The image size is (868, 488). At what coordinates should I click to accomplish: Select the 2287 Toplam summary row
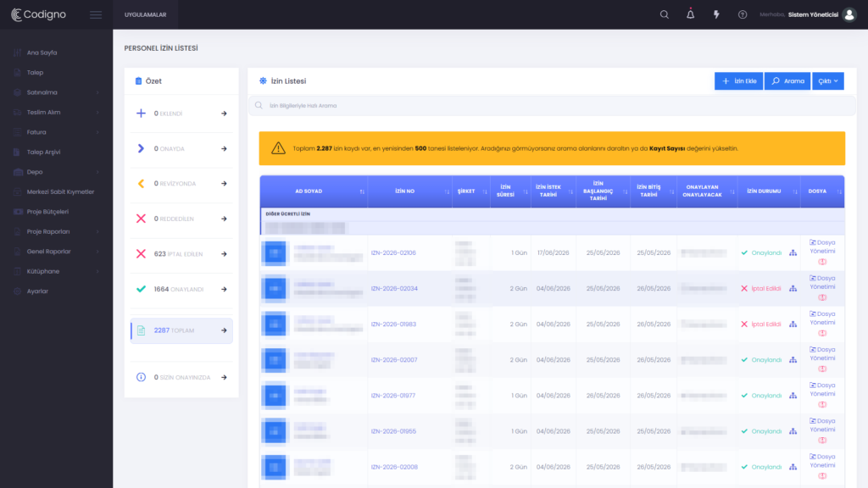coord(181,330)
